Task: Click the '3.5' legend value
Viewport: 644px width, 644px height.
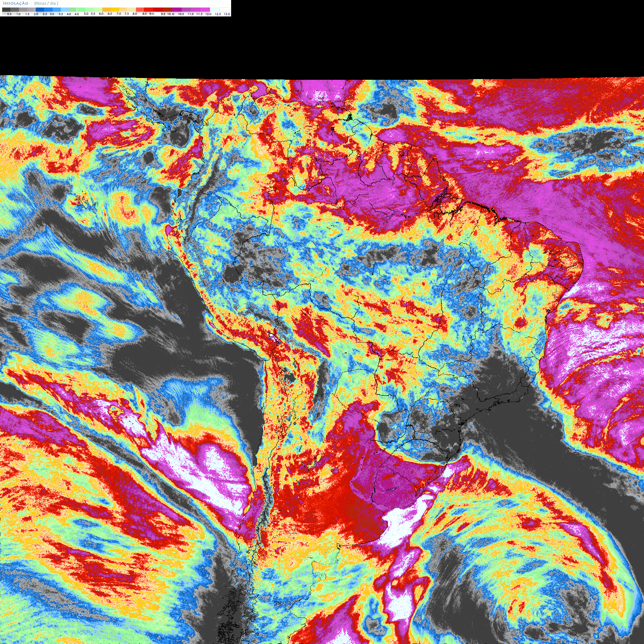Action: (61, 14)
